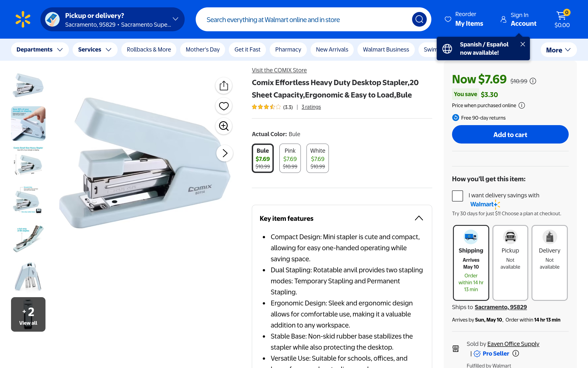Select the Pink color option
Screen dimensions: 588x368
(290, 158)
